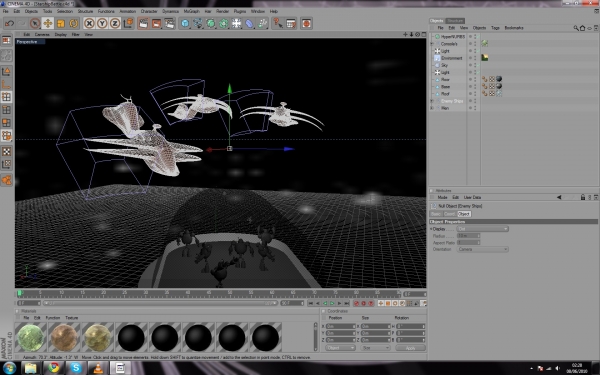Select the Live Selection cursor tool
Viewport: 600px width, 375px height.
(35, 24)
